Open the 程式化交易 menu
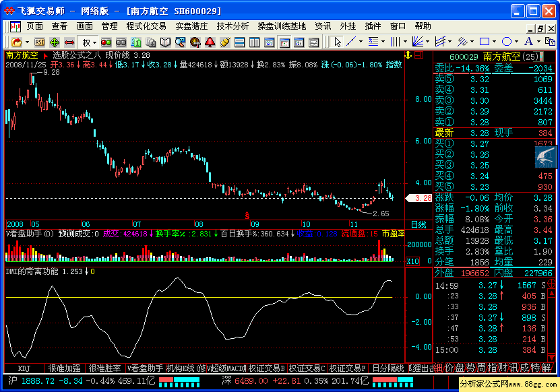 [146, 26]
